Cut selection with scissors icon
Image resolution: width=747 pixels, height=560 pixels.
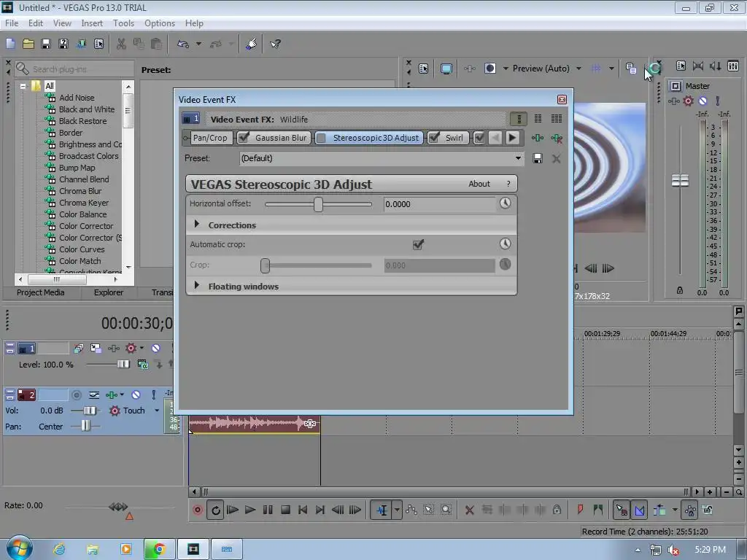point(122,44)
